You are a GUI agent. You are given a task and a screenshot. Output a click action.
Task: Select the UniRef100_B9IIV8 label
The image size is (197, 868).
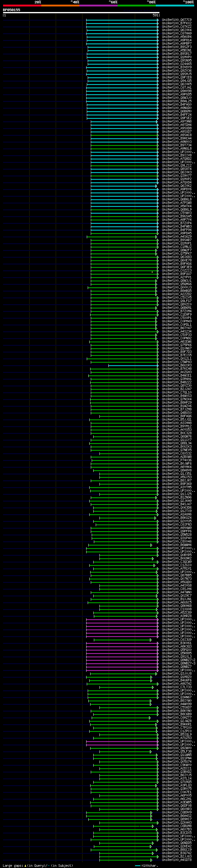pyautogui.click(x=177, y=155)
